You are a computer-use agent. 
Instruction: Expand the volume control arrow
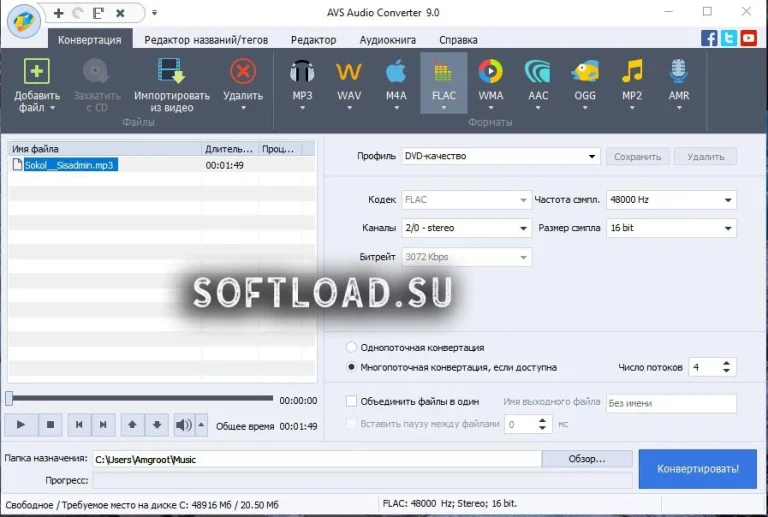pos(201,424)
